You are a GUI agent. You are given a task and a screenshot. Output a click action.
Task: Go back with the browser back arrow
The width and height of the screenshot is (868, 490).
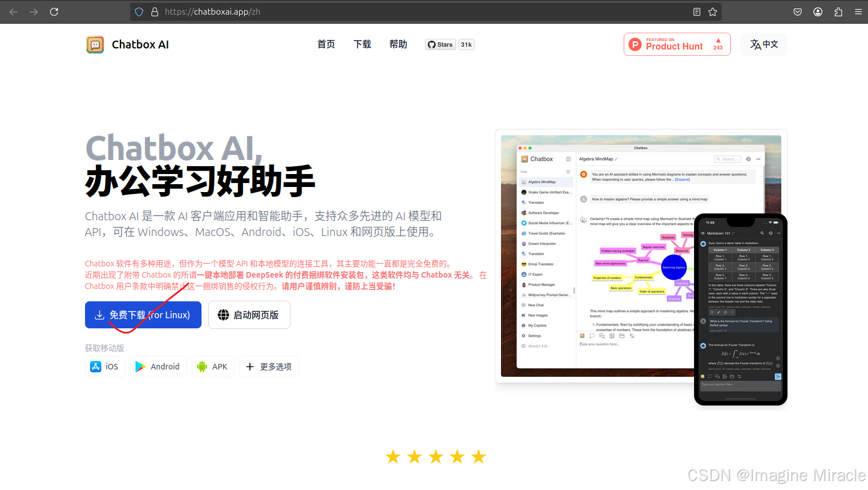[x=14, y=12]
